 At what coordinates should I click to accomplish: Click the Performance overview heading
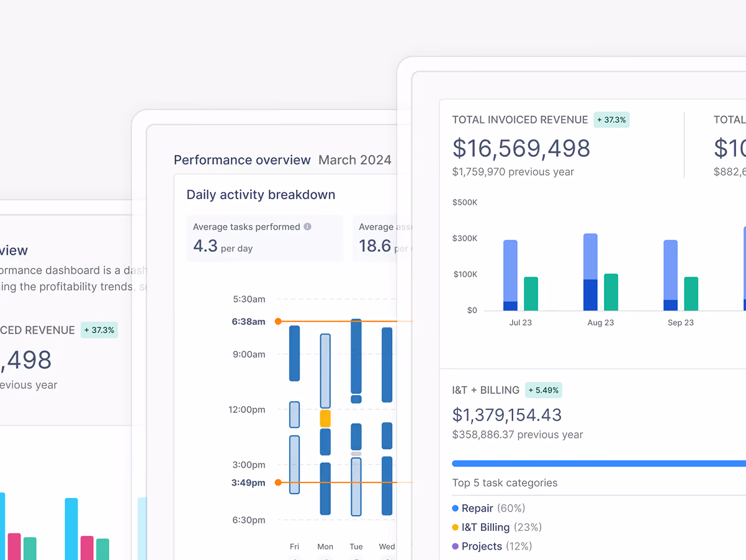click(242, 160)
